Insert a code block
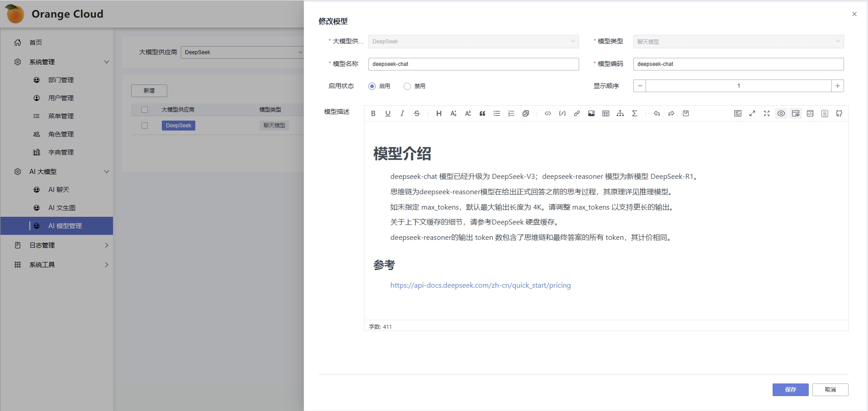This screenshot has width=868, height=411. click(562, 113)
